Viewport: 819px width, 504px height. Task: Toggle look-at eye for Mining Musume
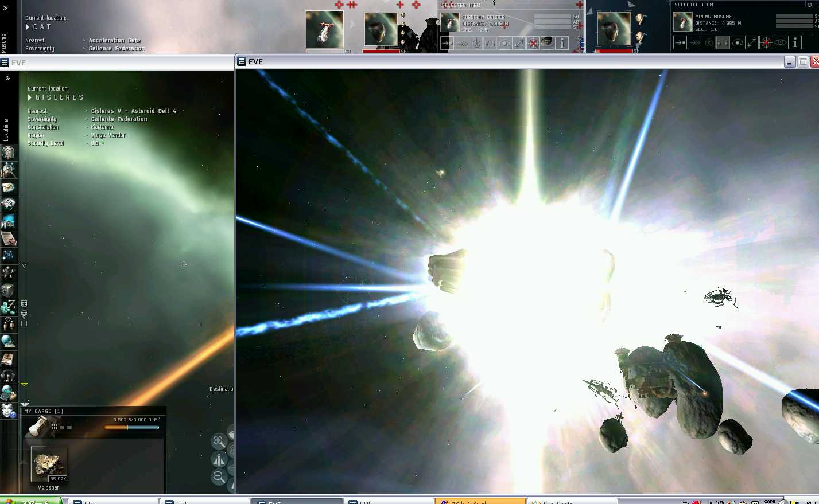(781, 42)
